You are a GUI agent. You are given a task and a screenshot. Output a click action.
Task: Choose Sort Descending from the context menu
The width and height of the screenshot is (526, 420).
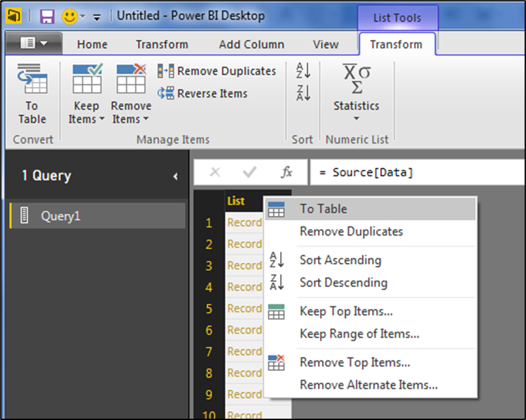[370, 283]
